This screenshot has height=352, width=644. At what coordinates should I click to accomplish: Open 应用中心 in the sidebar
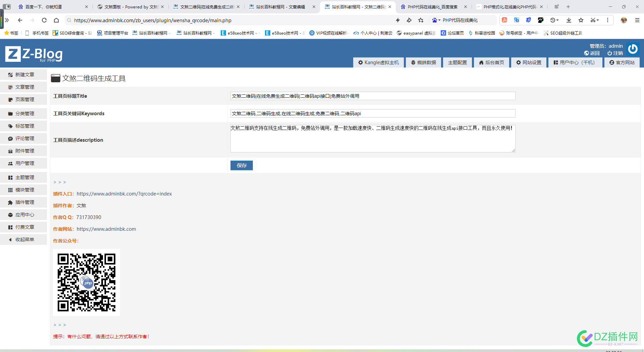[x=23, y=215]
